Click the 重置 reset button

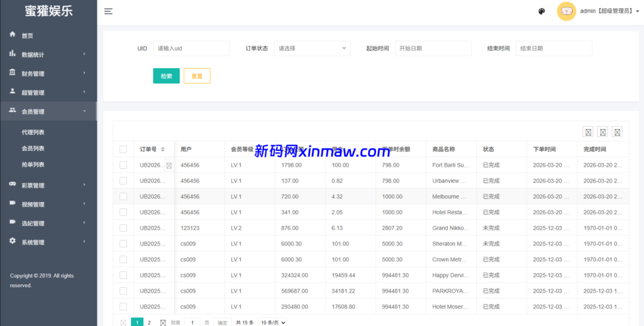[197, 76]
